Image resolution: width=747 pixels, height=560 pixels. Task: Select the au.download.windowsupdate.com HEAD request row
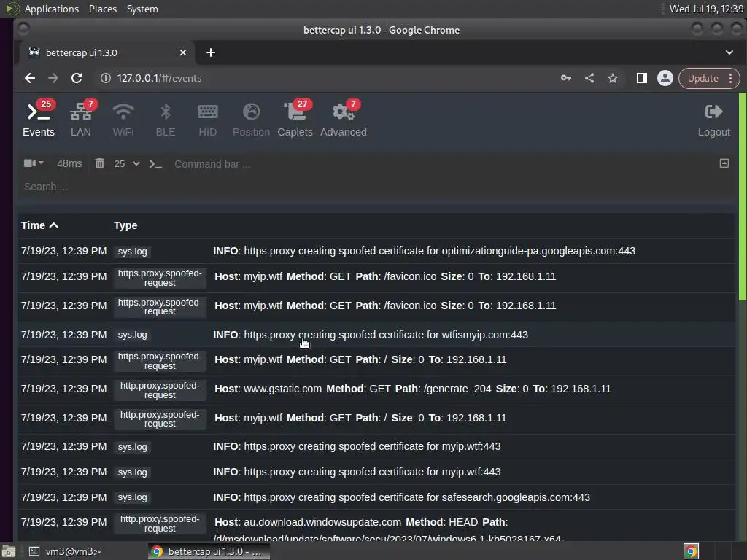pyautogui.click(x=376, y=526)
